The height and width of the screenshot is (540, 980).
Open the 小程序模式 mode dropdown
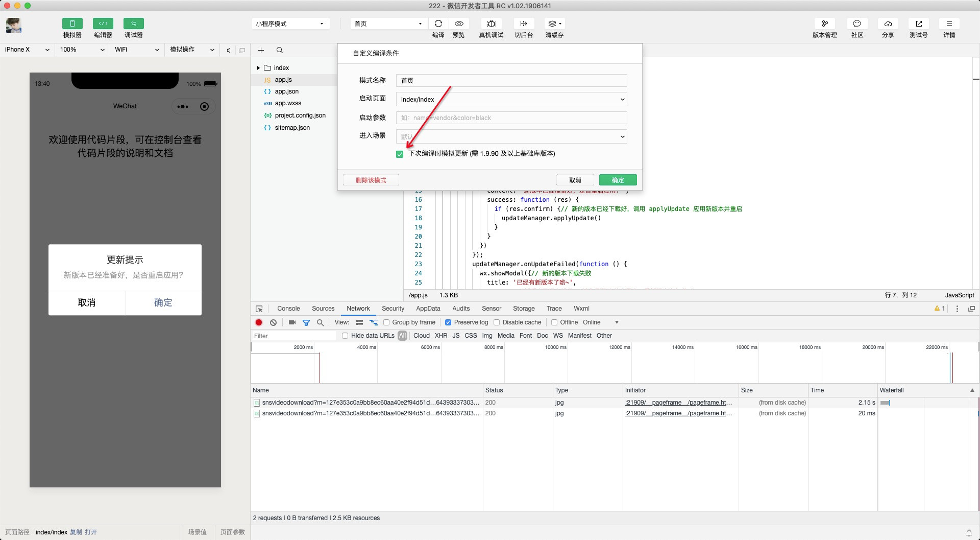click(x=290, y=24)
